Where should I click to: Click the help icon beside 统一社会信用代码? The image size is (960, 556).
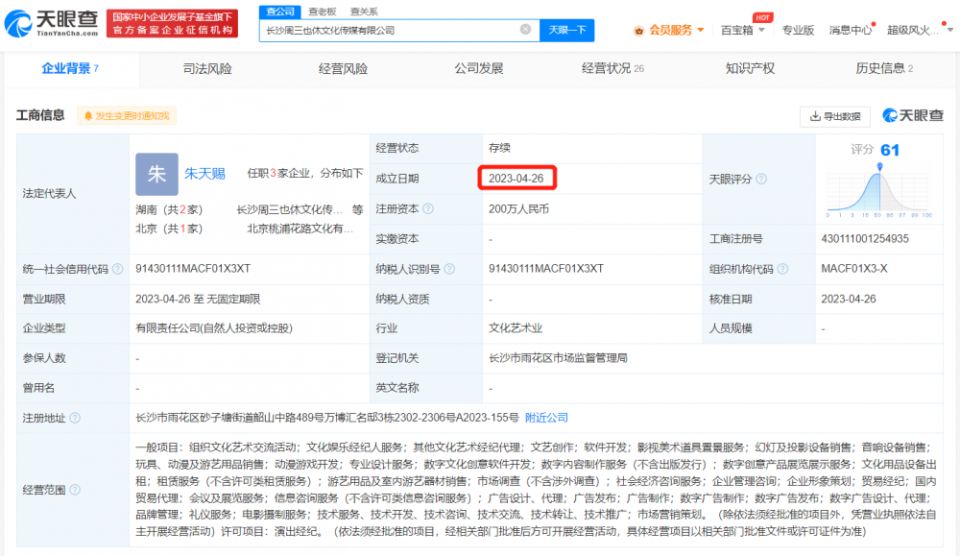click(x=118, y=269)
